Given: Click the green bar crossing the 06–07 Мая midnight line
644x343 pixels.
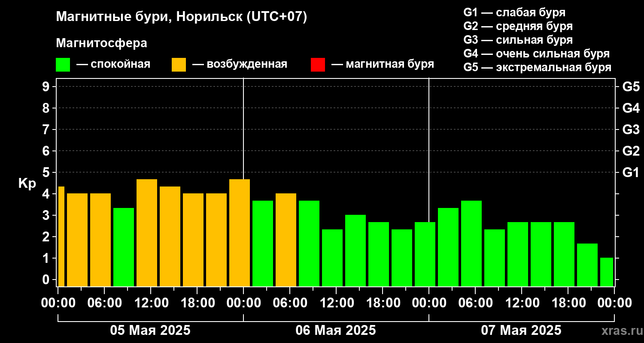Looking at the screenshot, I should 425,254.
